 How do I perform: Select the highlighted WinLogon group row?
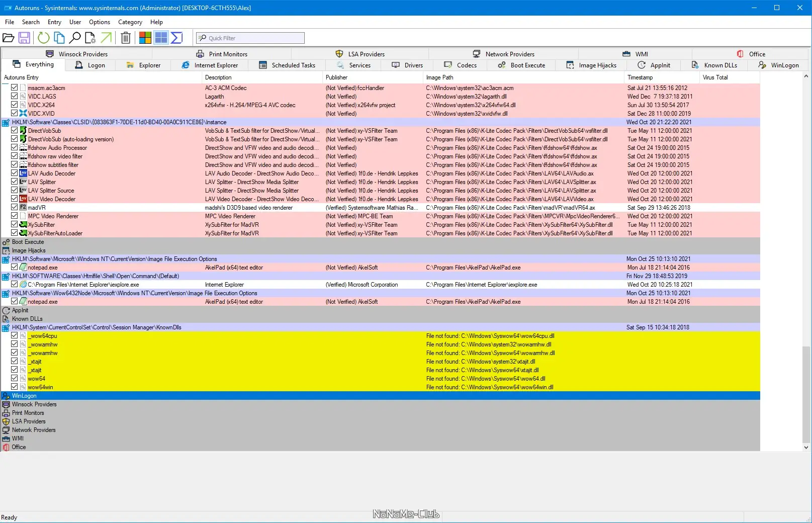[381, 396]
